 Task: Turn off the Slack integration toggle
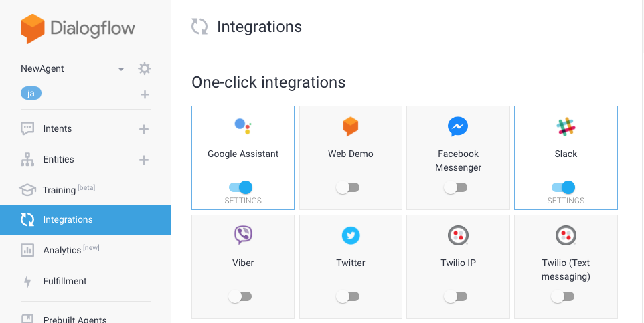563,187
